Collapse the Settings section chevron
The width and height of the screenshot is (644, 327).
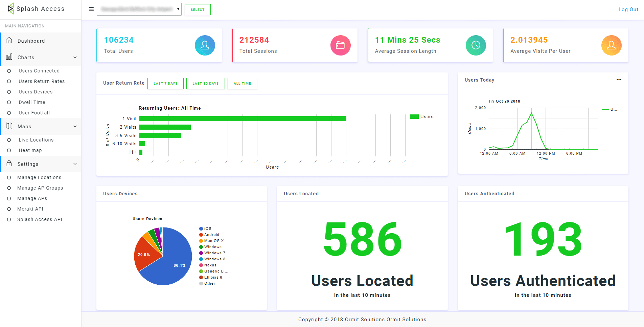[x=75, y=164]
